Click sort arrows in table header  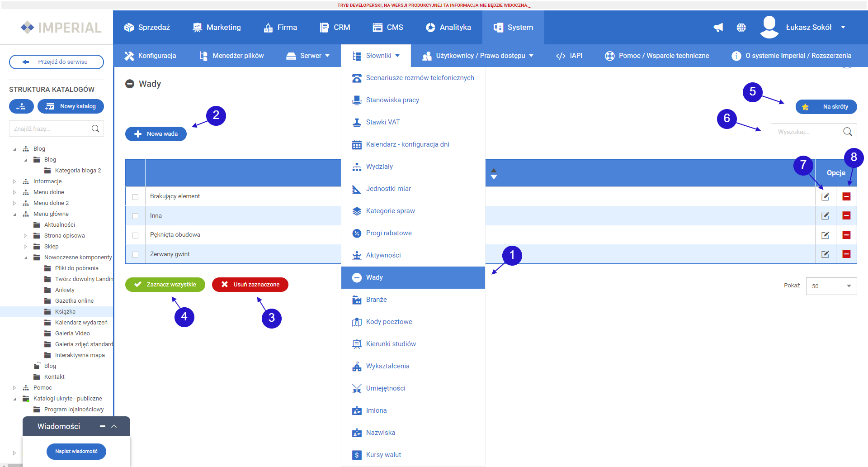[x=494, y=173]
